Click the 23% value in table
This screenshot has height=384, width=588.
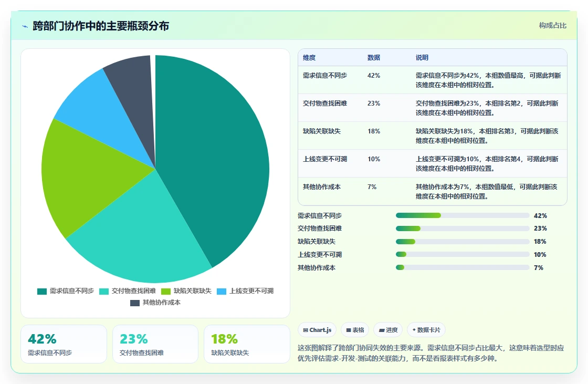pos(374,103)
